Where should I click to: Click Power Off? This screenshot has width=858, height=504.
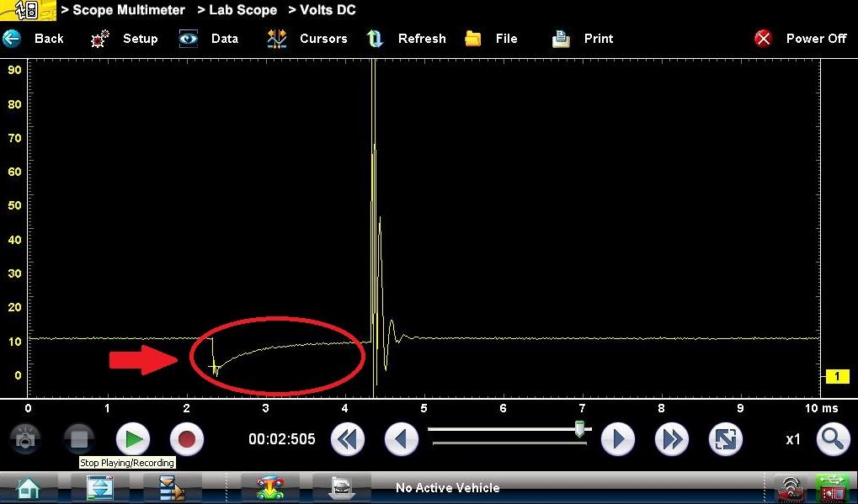(x=801, y=39)
